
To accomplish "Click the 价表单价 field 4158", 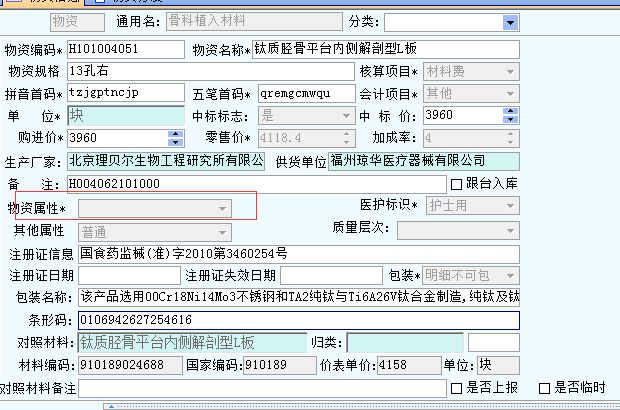I will 409,365.
